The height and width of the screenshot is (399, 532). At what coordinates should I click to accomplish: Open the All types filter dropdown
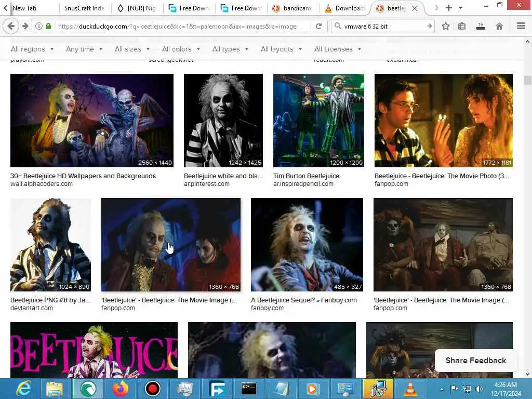coord(230,49)
